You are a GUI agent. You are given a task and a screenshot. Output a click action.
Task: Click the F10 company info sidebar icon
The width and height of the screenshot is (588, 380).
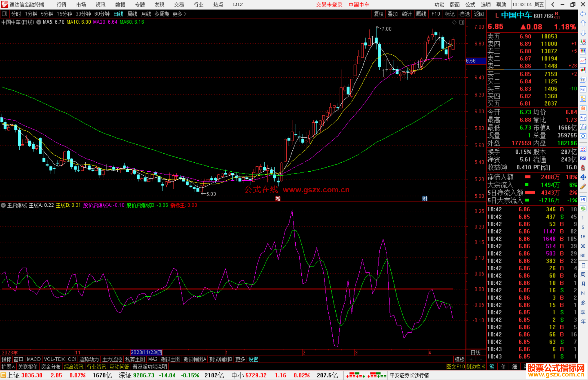click(x=583, y=89)
